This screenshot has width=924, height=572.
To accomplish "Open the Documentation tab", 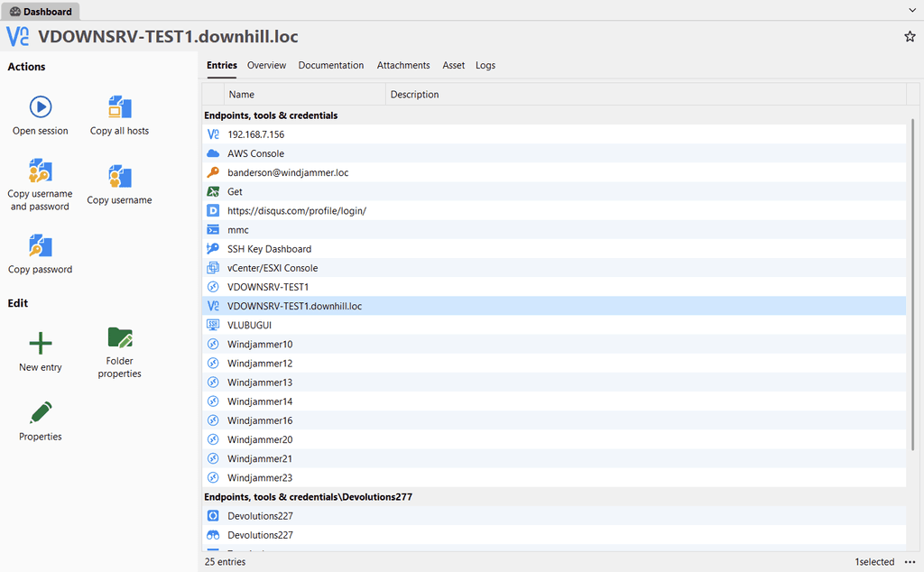I will [331, 65].
